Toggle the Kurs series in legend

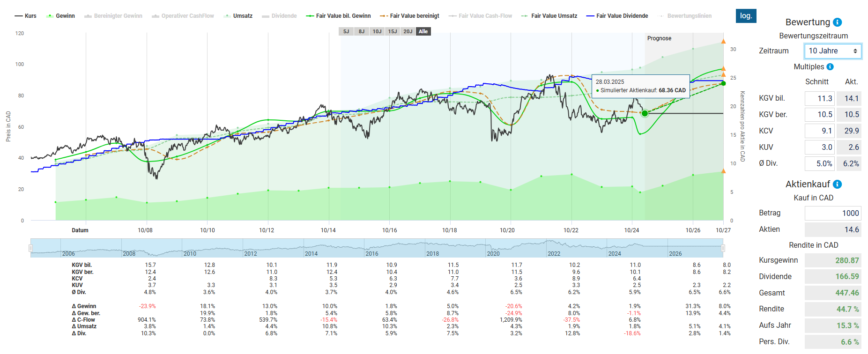click(26, 16)
